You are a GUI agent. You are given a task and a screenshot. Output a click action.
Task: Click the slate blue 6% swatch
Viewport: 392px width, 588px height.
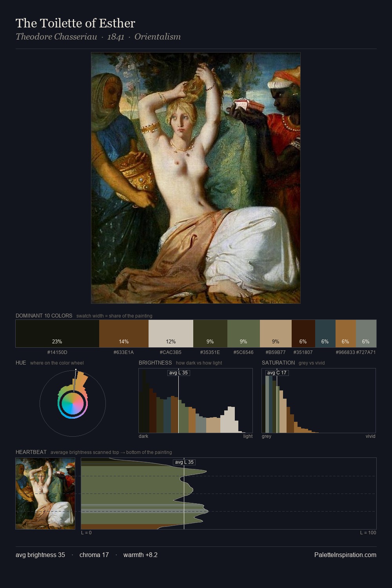pos(325,334)
